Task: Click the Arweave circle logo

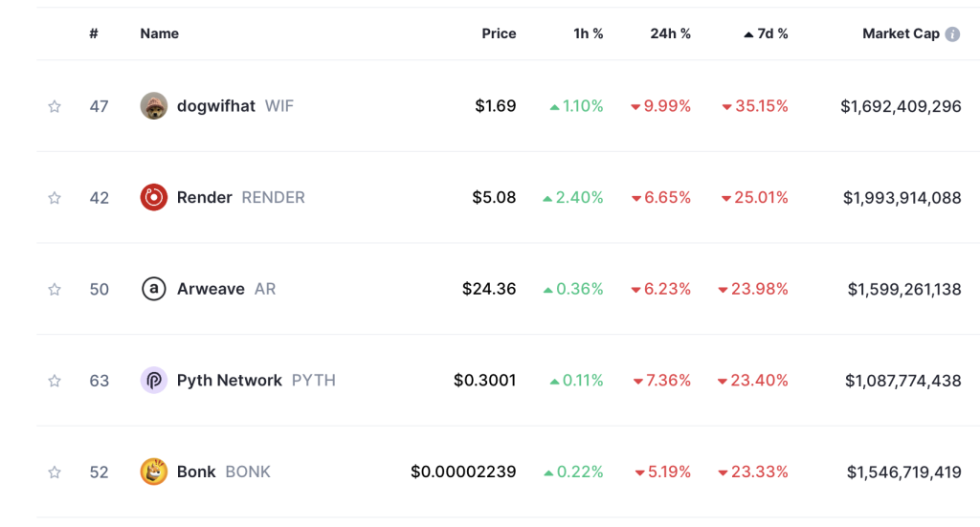Action: tap(154, 289)
